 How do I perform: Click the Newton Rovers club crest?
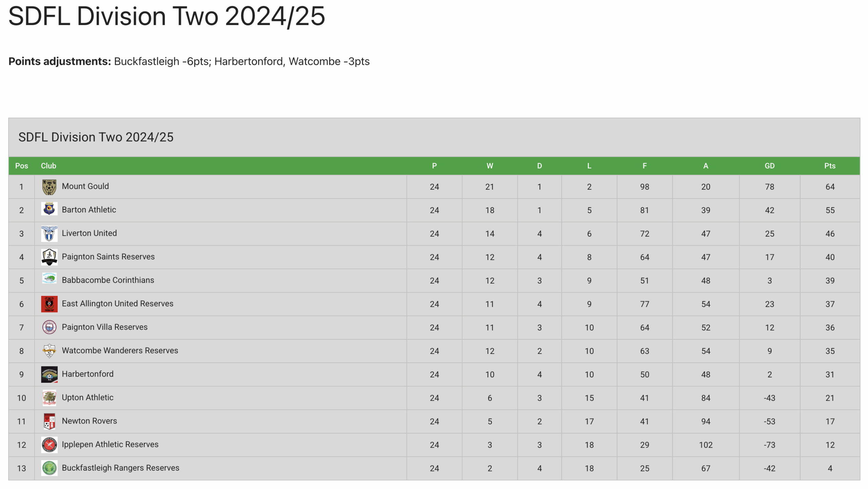tap(49, 421)
